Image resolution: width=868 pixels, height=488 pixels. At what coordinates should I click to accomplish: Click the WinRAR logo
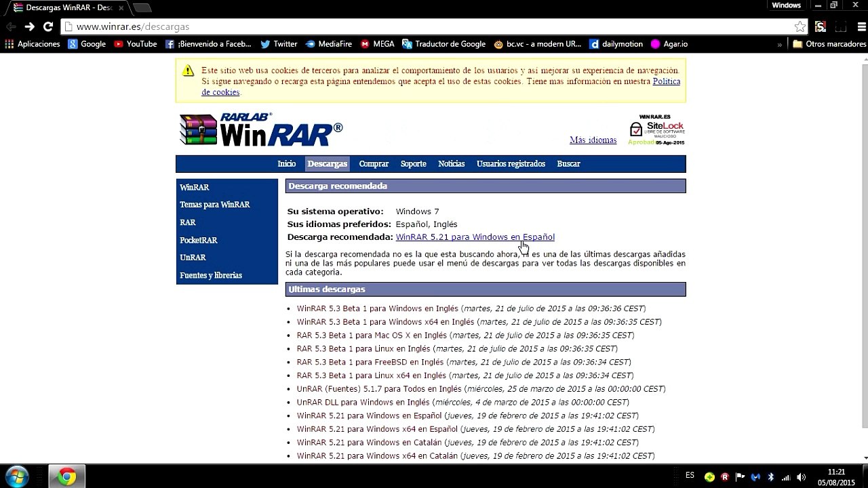pyautogui.click(x=261, y=129)
